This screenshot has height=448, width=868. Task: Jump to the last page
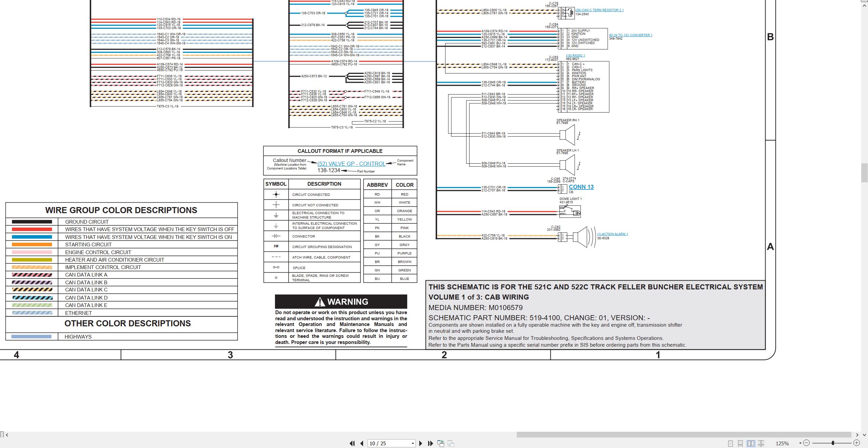431,443
